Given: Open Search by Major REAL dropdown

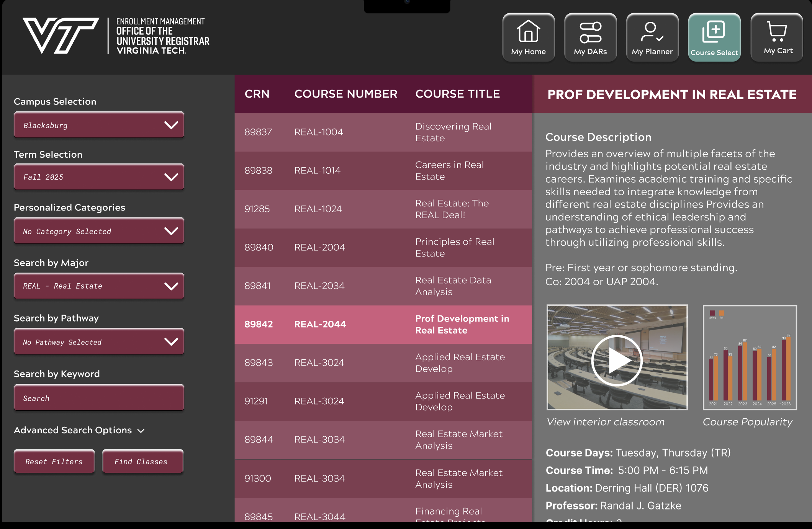Looking at the screenshot, I should (x=99, y=286).
